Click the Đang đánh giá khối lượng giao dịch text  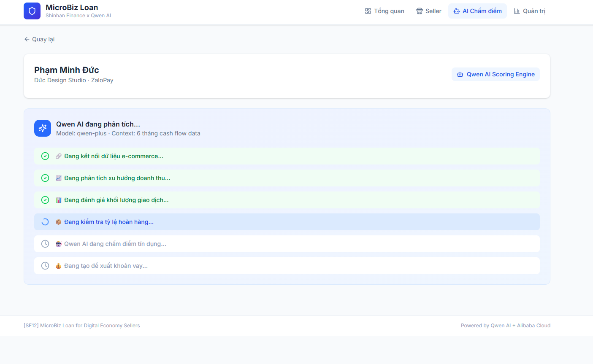point(116,200)
